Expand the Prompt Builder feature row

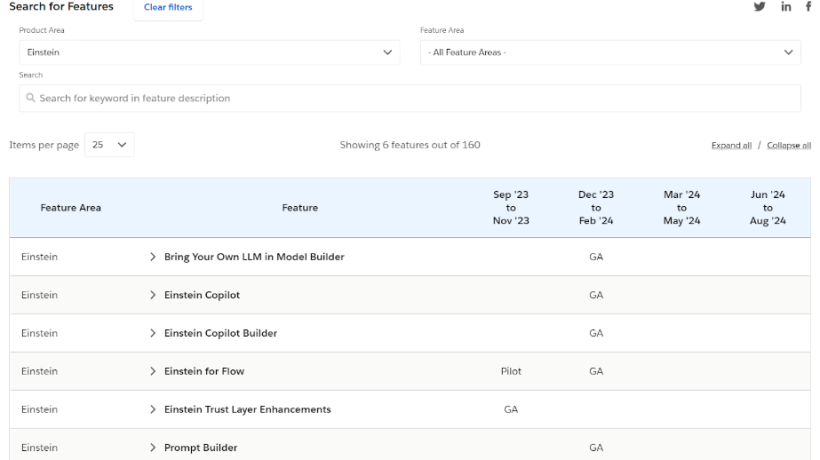(x=153, y=447)
